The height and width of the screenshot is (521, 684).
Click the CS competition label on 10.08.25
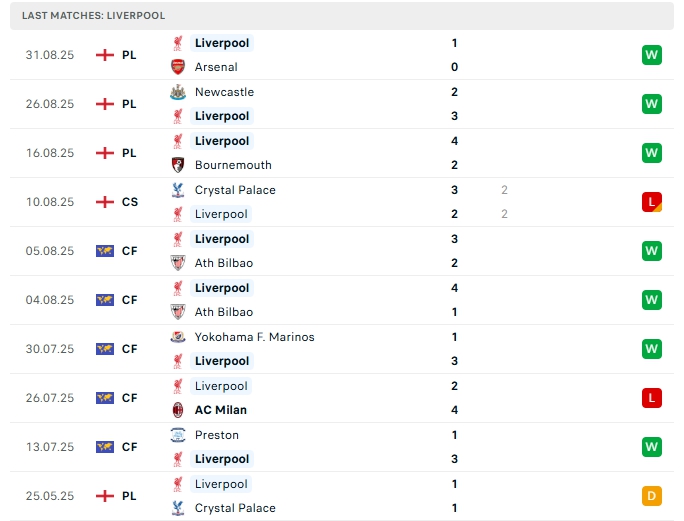click(x=130, y=202)
